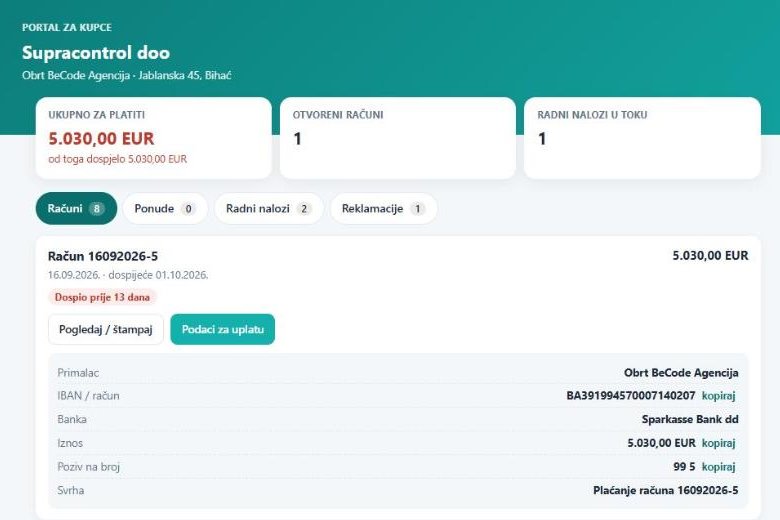Image resolution: width=780 pixels, height=520 pixels.
Task: Click the invoice total 5.030,00 EUR
Action: tap(710, 256)
